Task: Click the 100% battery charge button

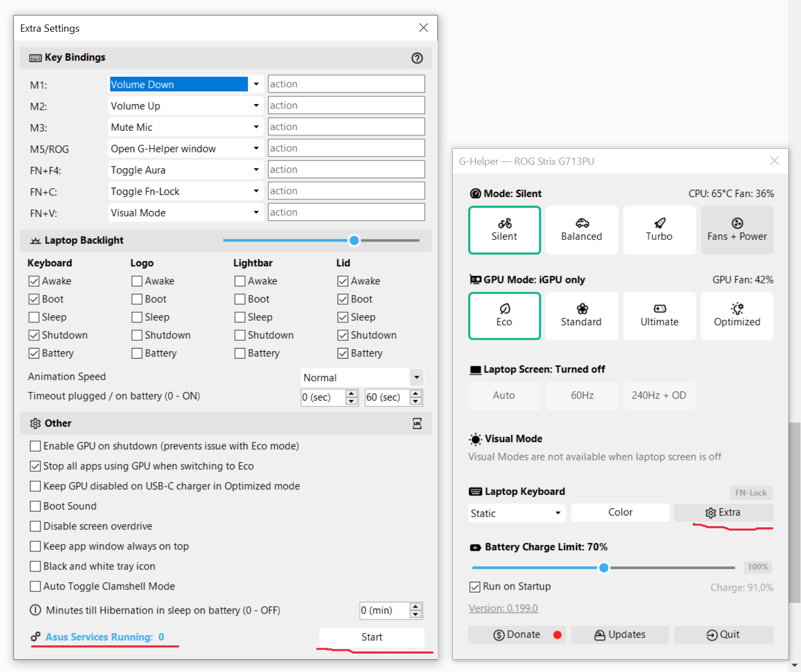Action: coord(758,567)
